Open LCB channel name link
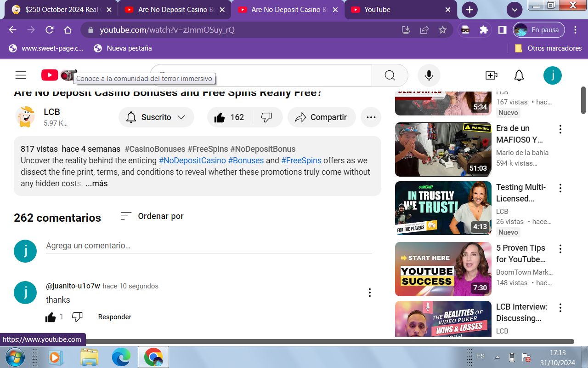Image resolution: width=588 pixels, height=368 pixels. tap(52, 112)
